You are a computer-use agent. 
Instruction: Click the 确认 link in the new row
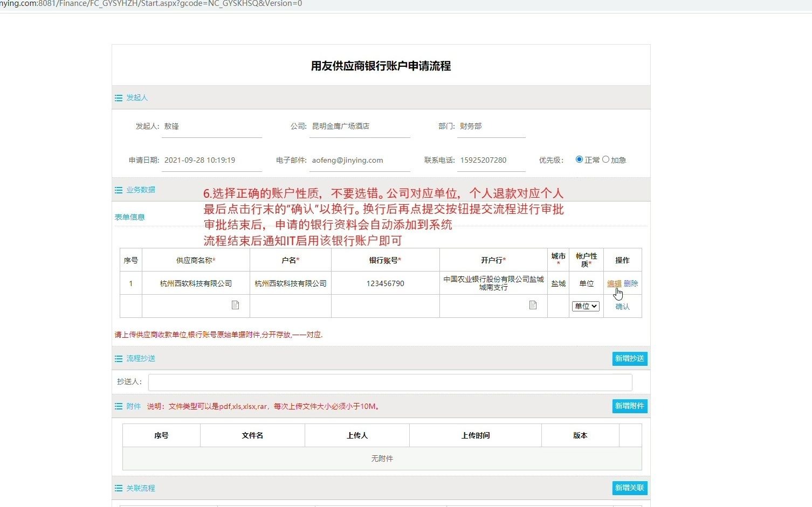(x=622, y=307)
